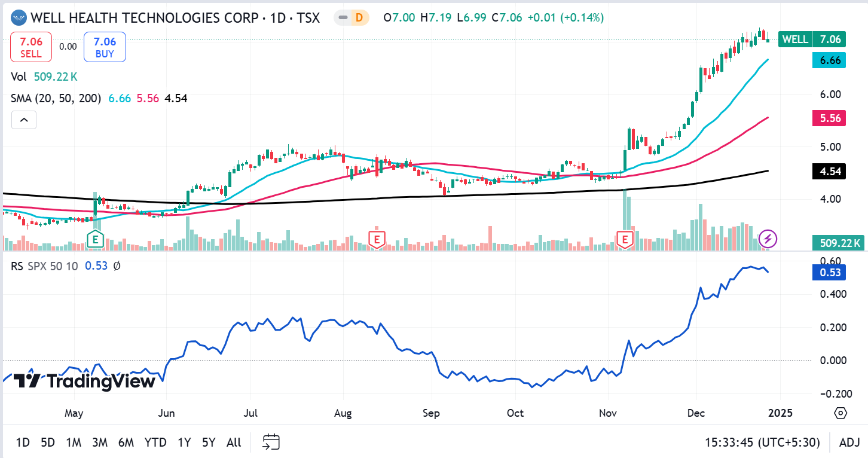Select the 5D time range

48,442
